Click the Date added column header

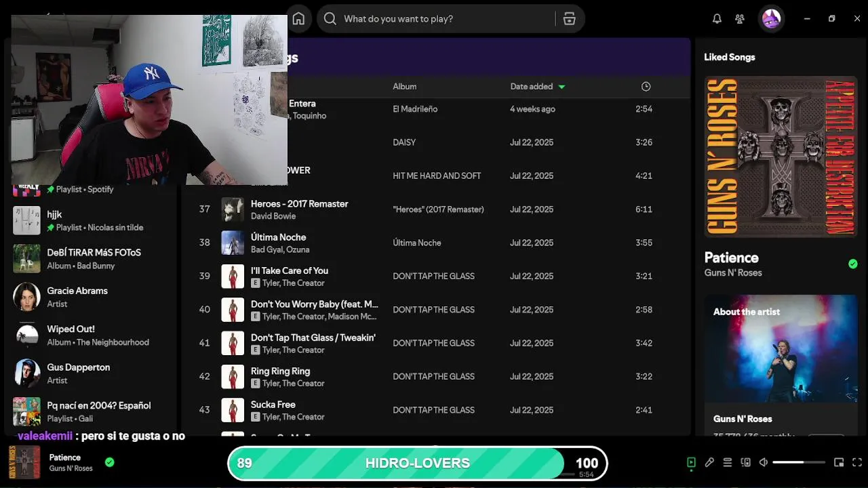click(x=532, y=87)
